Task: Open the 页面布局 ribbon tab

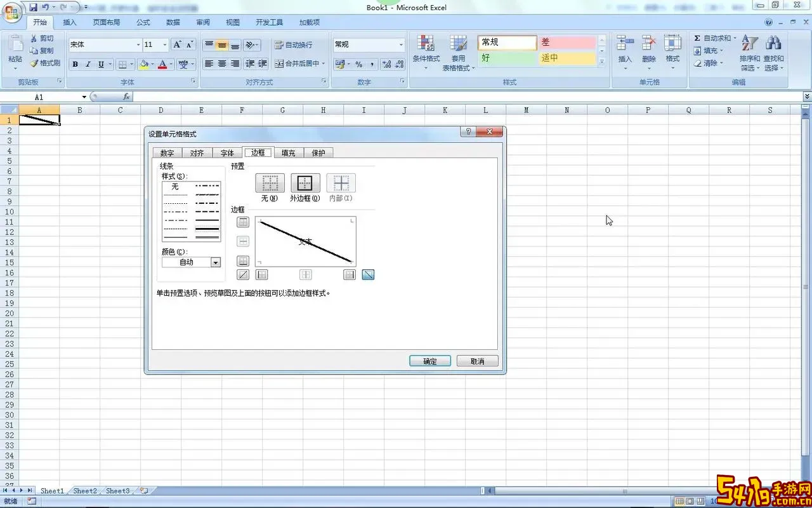Action: pos(106,22)
